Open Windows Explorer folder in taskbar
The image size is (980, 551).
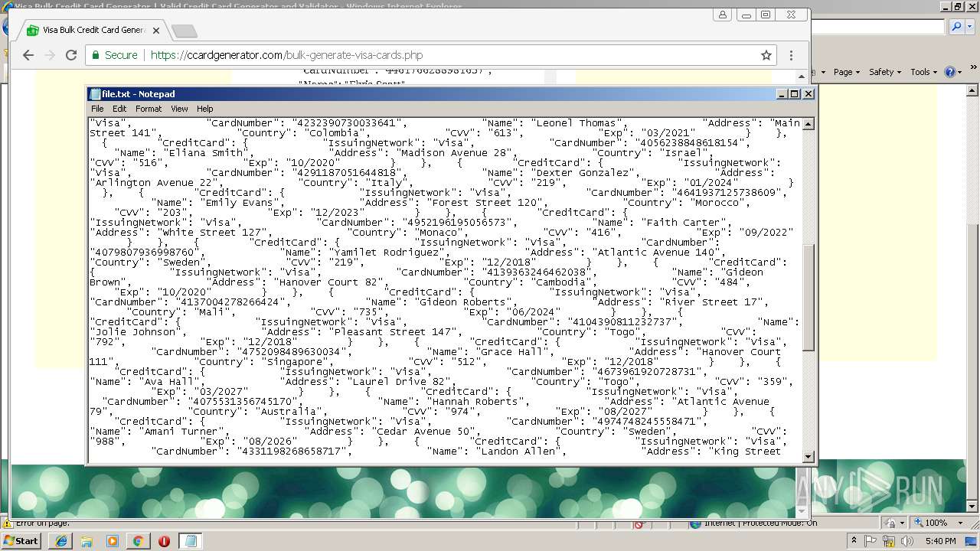87,540
